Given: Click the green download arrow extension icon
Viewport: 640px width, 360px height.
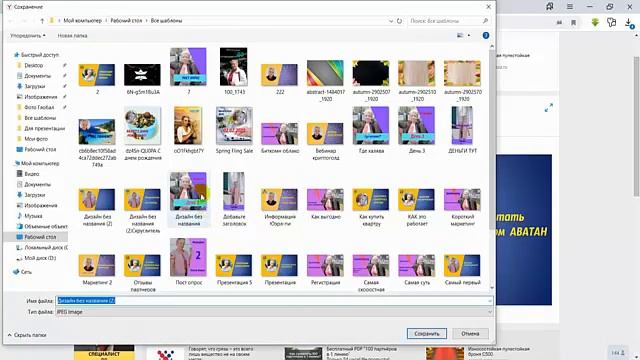Looking at the screenshot, I should point(595,22).
